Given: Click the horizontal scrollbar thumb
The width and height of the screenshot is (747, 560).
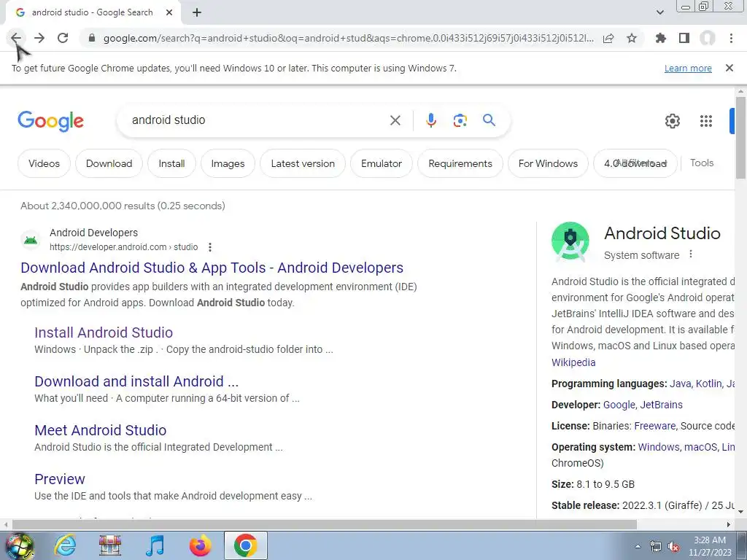Looking at the screenshot, I should coord(324,524).
